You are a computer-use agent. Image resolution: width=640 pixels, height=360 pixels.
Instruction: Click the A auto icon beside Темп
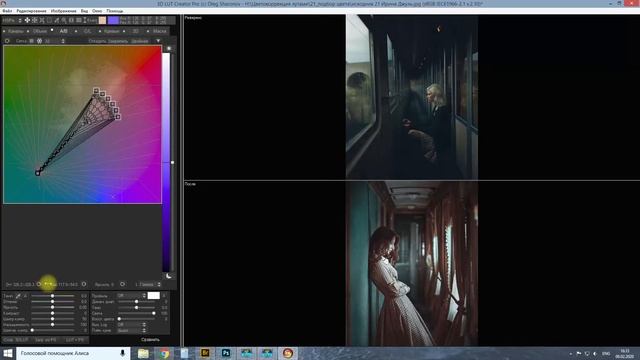25,296
